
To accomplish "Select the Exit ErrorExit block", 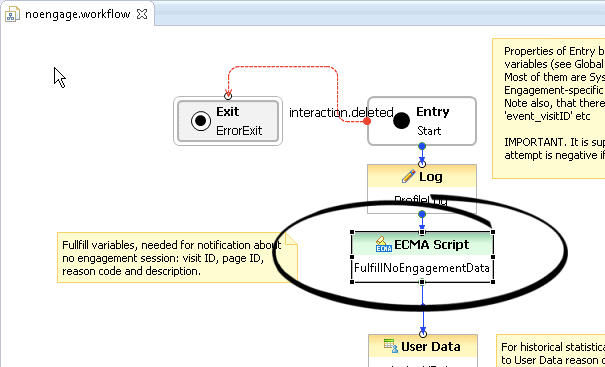I will coord(228,121).
